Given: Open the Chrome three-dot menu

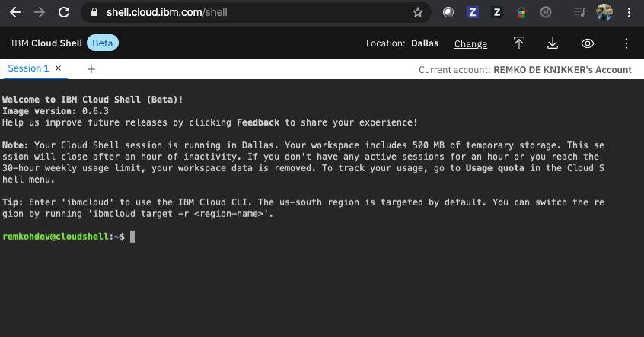Looking at the screenshot, I should [x=629, y=12].
